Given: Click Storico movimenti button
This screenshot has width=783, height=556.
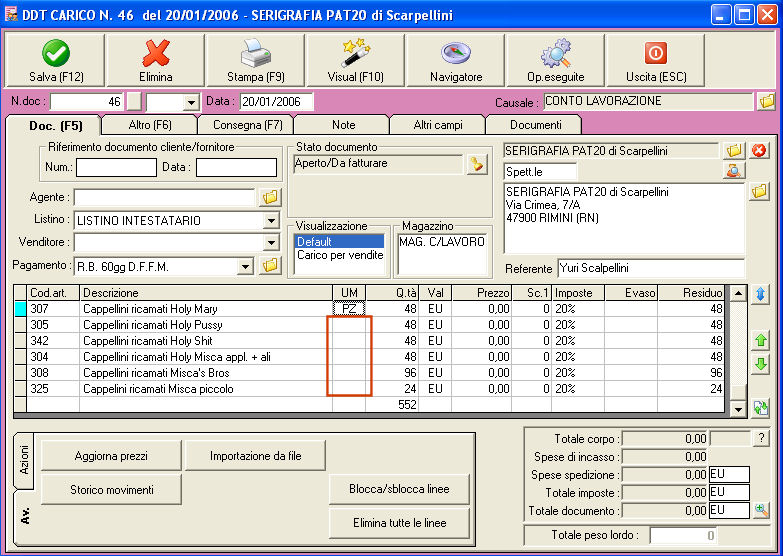Looking at the screenshot, I should (111, 490).
